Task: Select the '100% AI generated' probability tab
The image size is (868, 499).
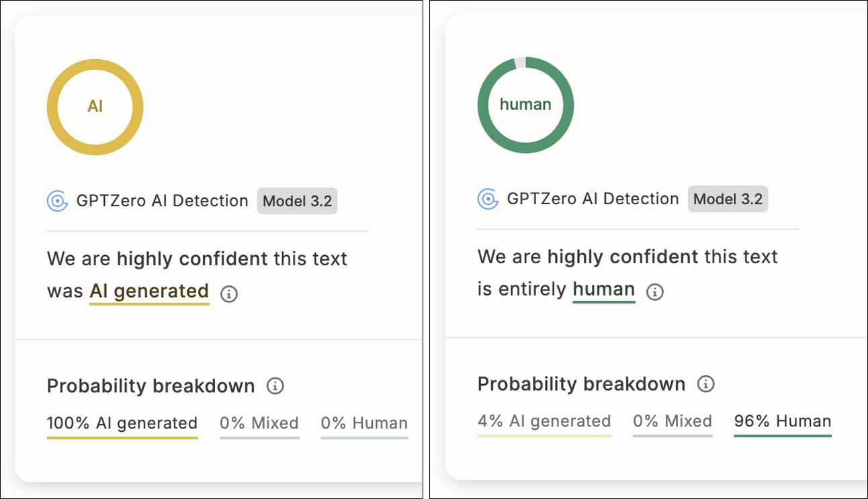Action: click(x=122, y=426)
